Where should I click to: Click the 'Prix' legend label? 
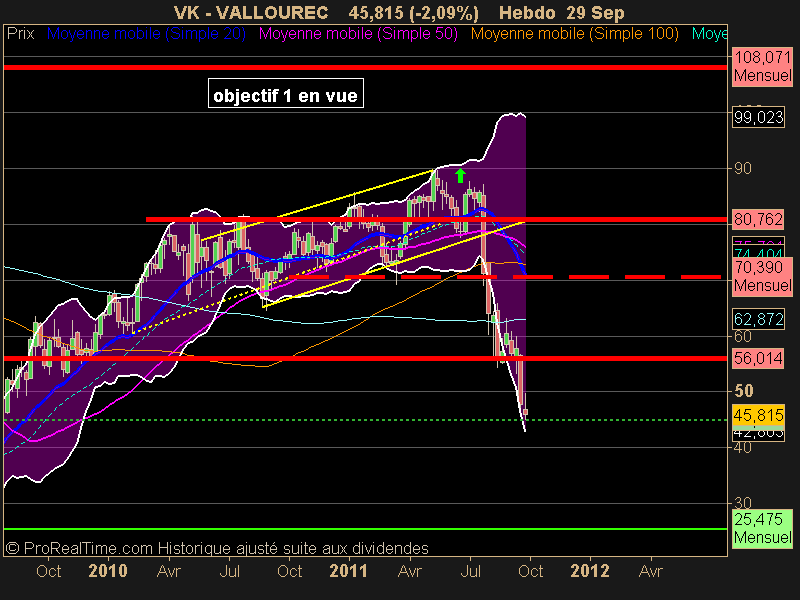(x=20, y=34)
